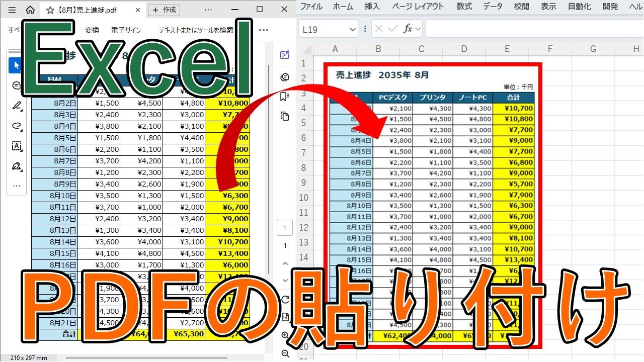Open page display fit options in Acrobat
This screenshot has height=362, width=644.
point(285,317)
